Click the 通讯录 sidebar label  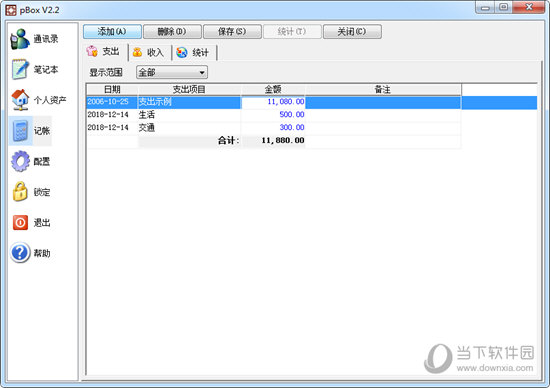click(x=46, y=39)
